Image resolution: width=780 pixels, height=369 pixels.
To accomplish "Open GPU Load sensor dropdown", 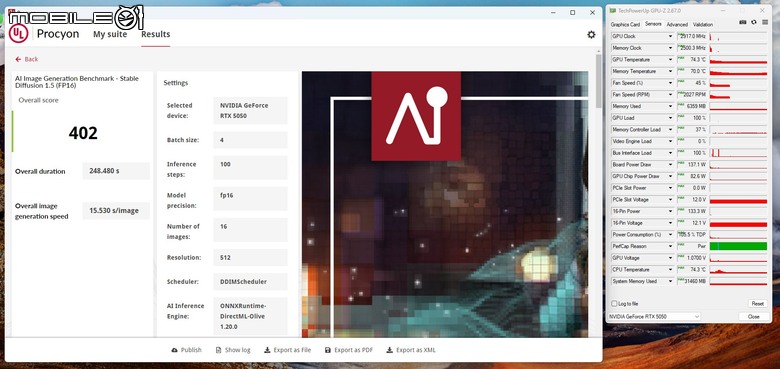I will [671, 118].
